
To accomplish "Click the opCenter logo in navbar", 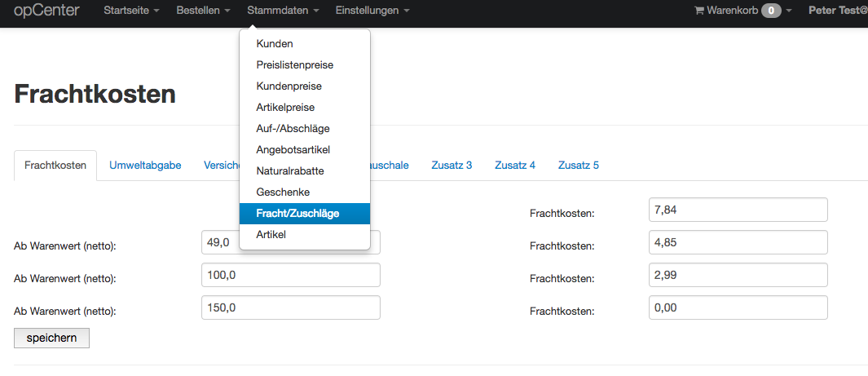I will (46, 11).
